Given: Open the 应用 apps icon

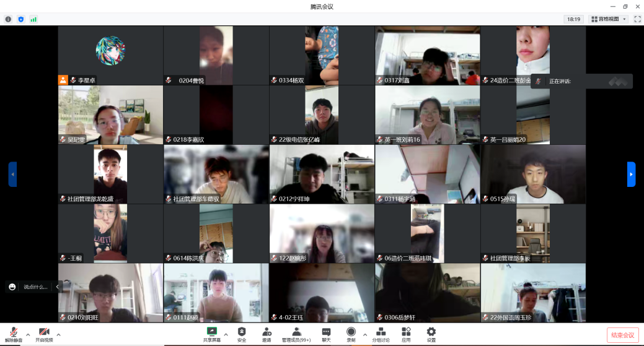Looking at the screenshot, I should [x=406, y=334].
